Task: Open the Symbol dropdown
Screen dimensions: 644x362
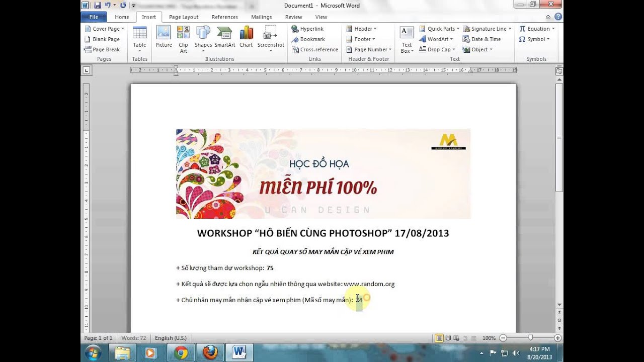Action: tap(534, 39)
